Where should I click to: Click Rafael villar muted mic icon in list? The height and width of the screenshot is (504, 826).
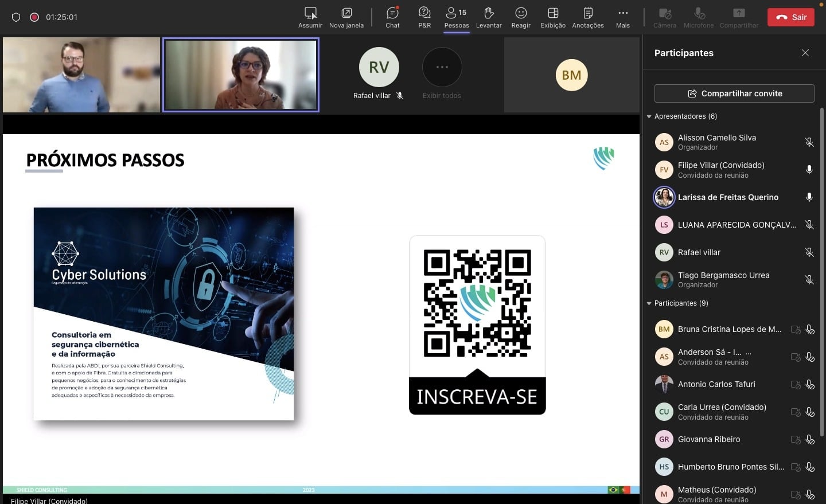809,252
